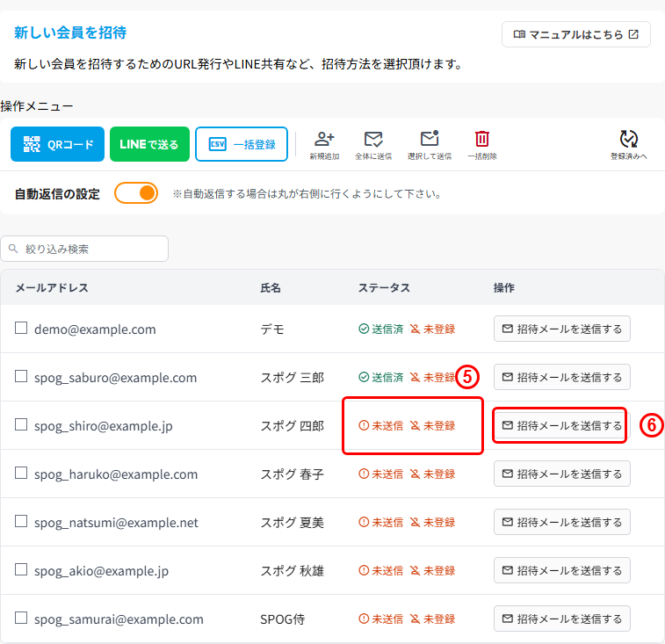
Task: Click the add new member icon
Action: pyautogui.click(x=324, y=145)
